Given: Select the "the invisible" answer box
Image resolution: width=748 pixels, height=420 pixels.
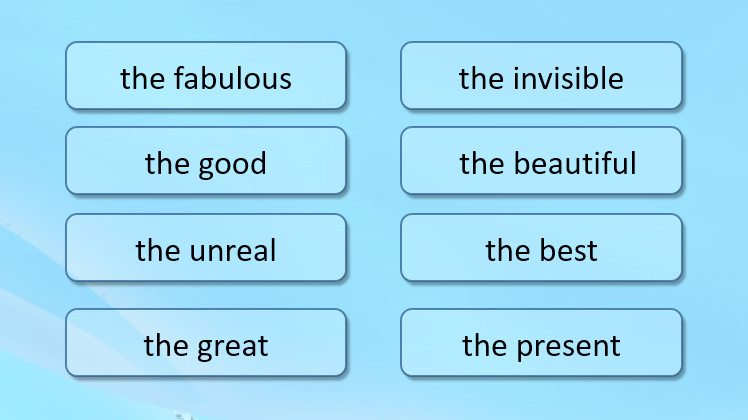Looking at the screenshot, I should click(541, 76).
